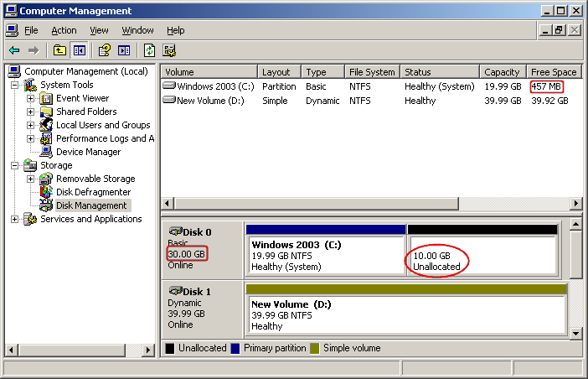This screenshot has width=588, height=379.
Task: Click the Disk Defragmenter icon
Action: click(46, 192)
